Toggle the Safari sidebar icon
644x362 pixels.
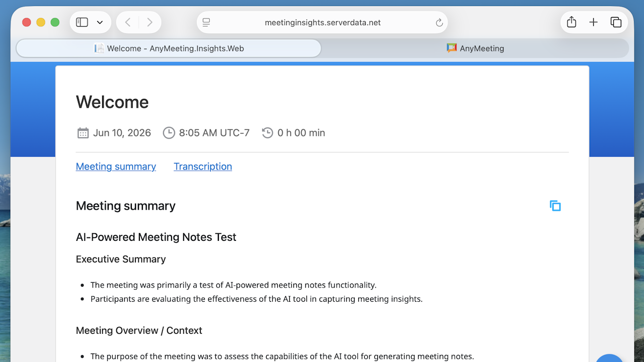(82, 22)
